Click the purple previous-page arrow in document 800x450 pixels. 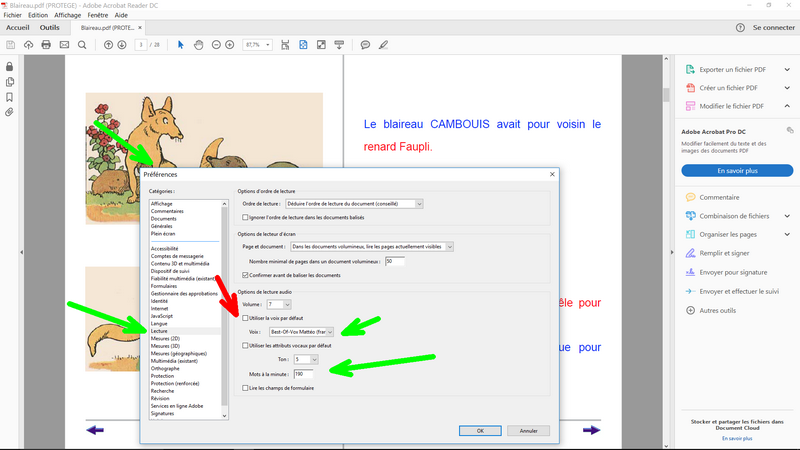pos(95,430)
